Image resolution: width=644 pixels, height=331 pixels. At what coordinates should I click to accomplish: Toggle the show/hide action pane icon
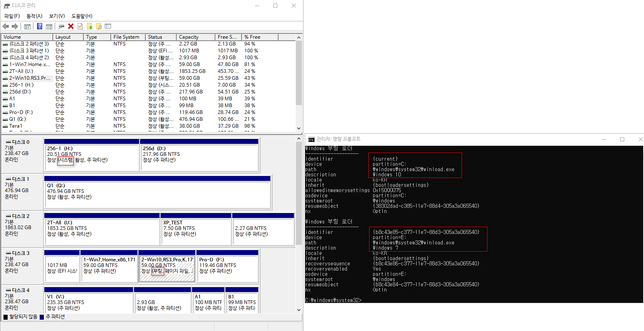tap(49, 27)
